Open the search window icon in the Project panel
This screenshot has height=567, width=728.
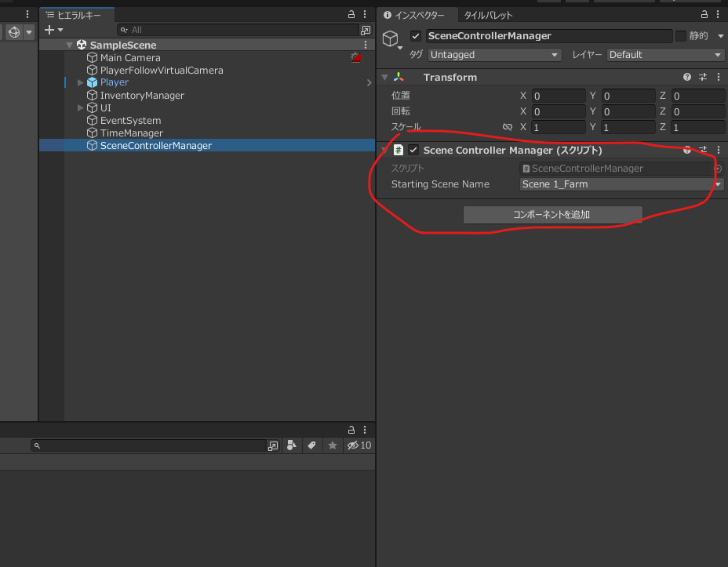pyautogui.click(x=273, y=445)
